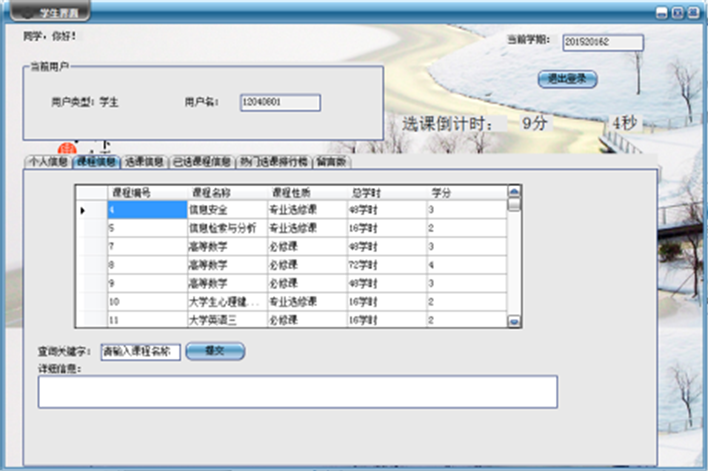Click the course table scroll-down arrow
This screenshot has width=708, height=471.
(x=514, y=322)
